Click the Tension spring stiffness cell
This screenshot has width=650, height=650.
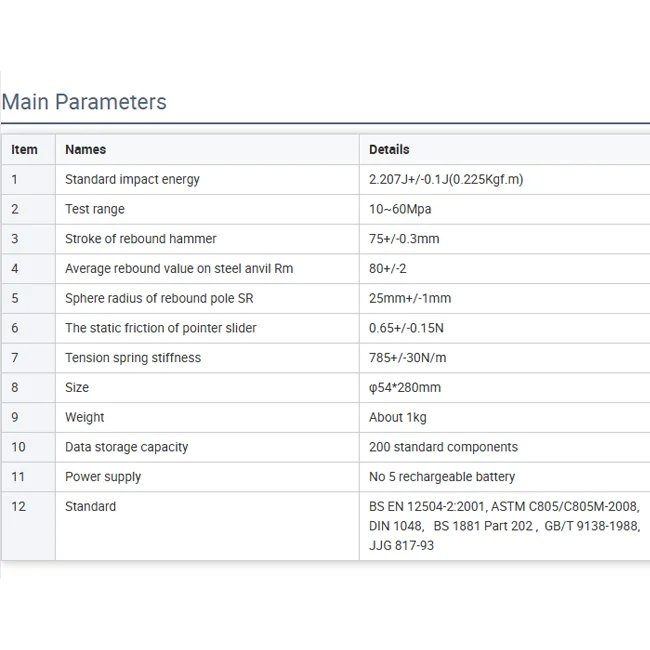133,358
